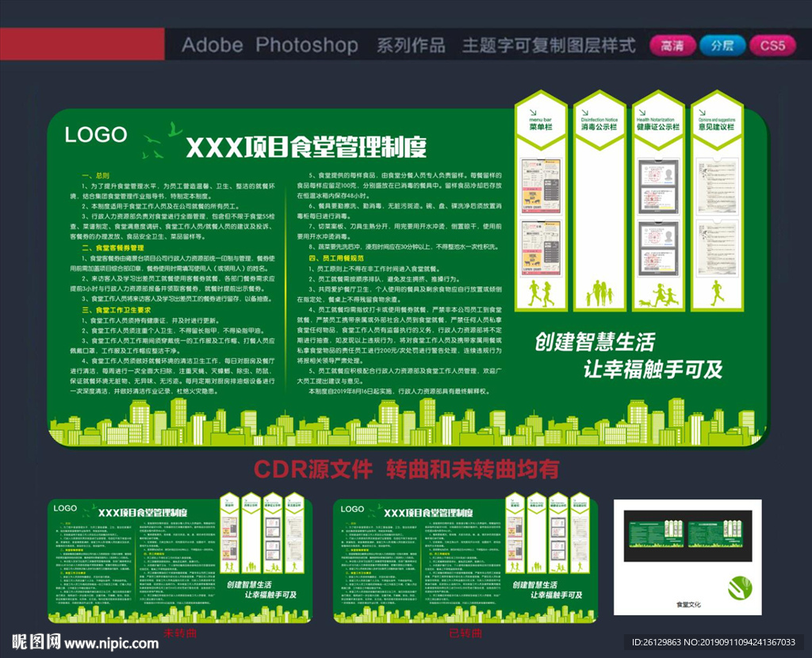
Task: Click the green leaf logo in the 食堂文化 panel
Action: coord(741,588)
